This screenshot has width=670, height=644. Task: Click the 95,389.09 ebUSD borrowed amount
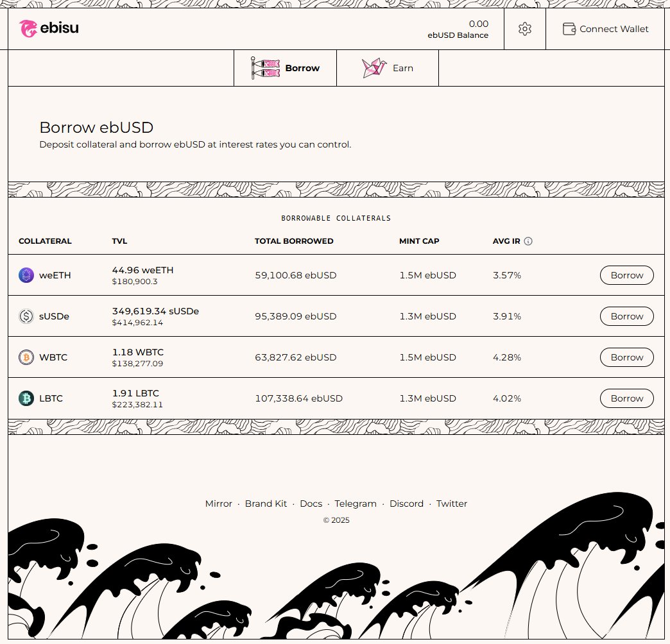(x=296, y=316)
